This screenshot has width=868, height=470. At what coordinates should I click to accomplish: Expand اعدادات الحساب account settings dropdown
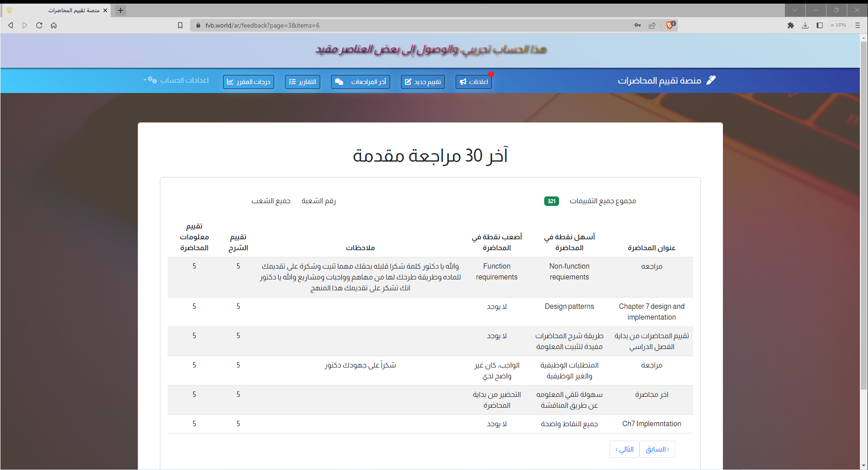tap(176, 80)
